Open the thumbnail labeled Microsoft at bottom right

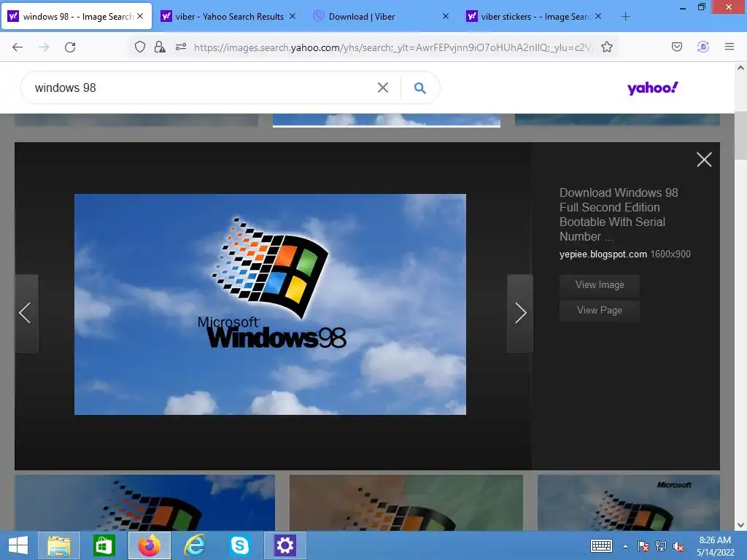[x=628, y=502]
